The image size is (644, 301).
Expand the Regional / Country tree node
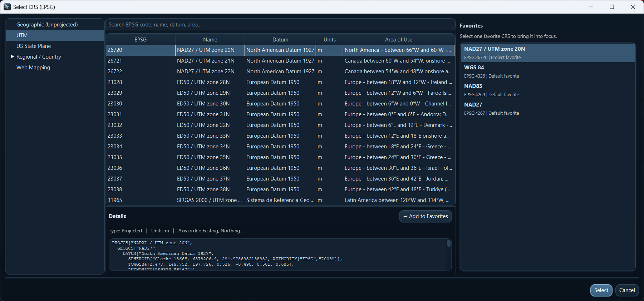(x=12, y=56)
